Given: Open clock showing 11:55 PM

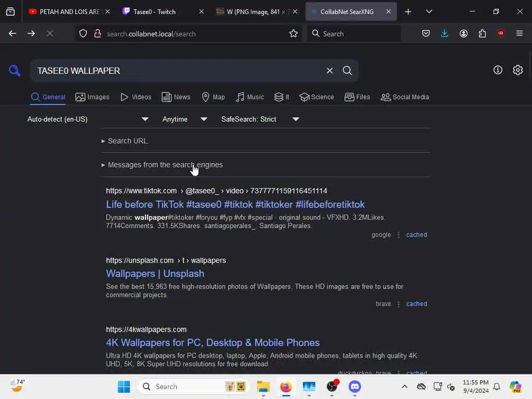Looking at the screenshot, I should click(476, 387).
